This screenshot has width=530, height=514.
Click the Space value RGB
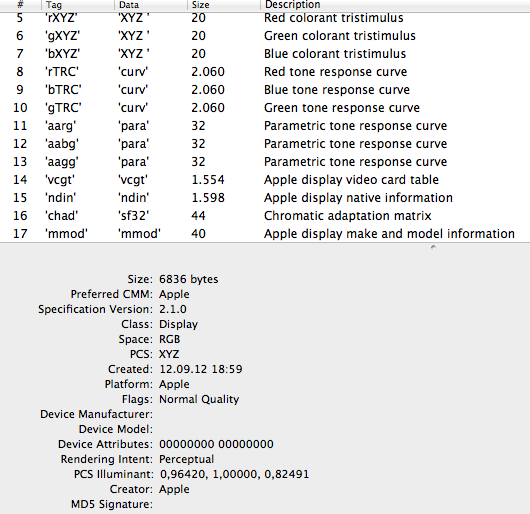point(170,339)
